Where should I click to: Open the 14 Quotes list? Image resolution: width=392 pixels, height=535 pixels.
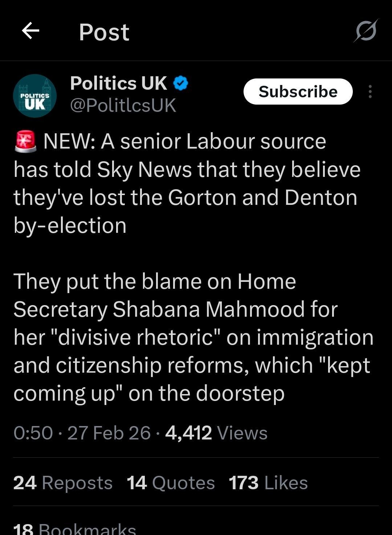[171, 483]
